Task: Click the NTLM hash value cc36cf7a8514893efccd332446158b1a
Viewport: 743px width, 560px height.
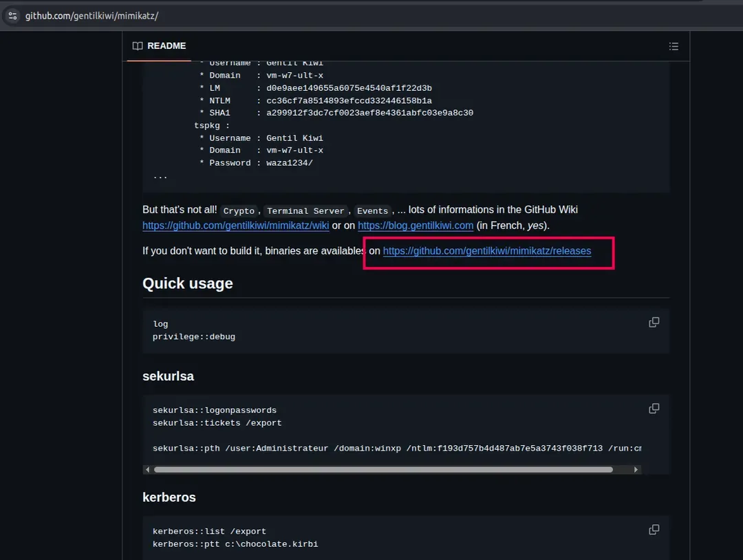Action: pos(349,101)
